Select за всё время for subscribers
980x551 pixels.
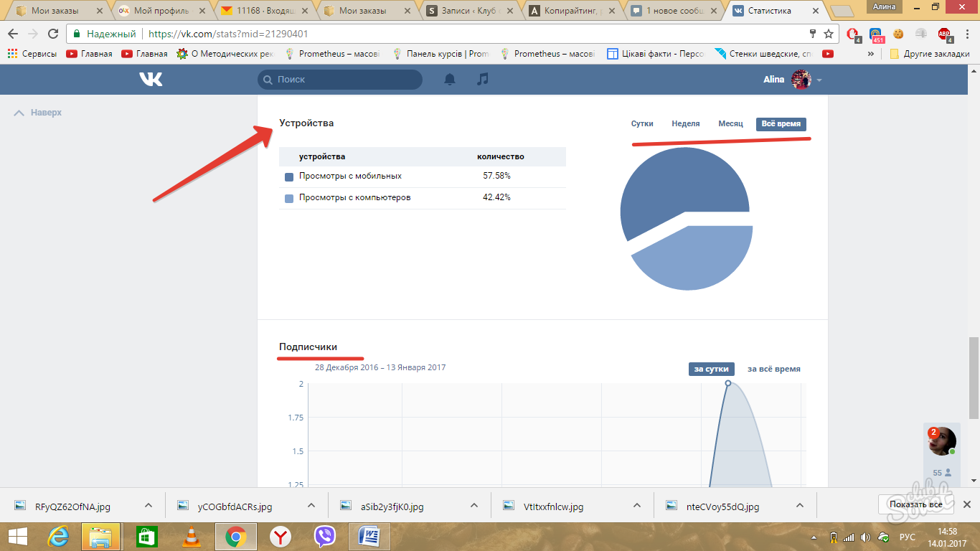pyautogui.click(x=774, y=369)
